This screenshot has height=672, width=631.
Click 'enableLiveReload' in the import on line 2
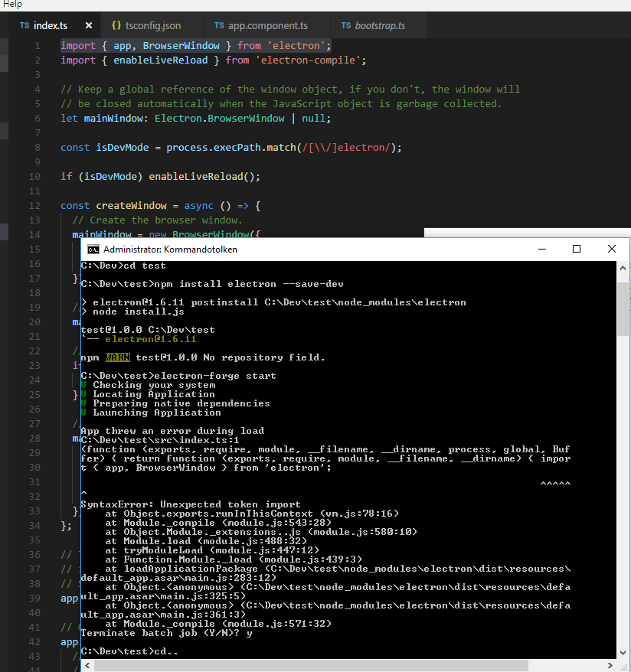pos(160,60)
